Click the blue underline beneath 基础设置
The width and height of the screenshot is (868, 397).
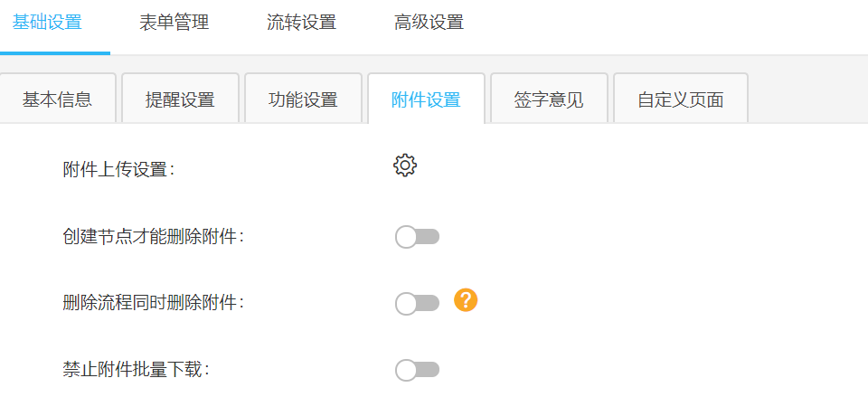click(x=54, y=53)
